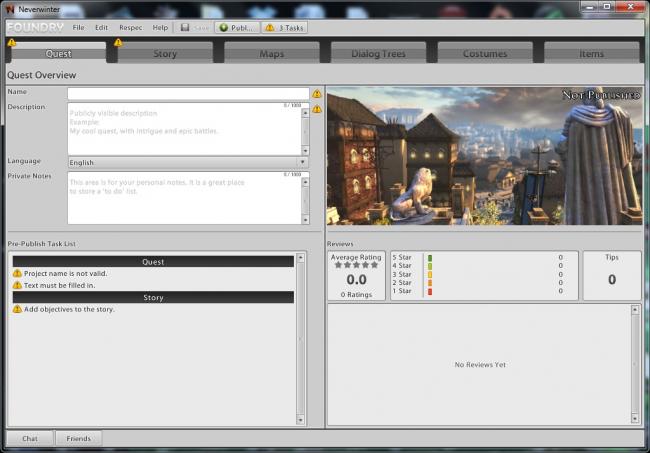
Task: Open the Respec menu
Action: coord(131,27)
